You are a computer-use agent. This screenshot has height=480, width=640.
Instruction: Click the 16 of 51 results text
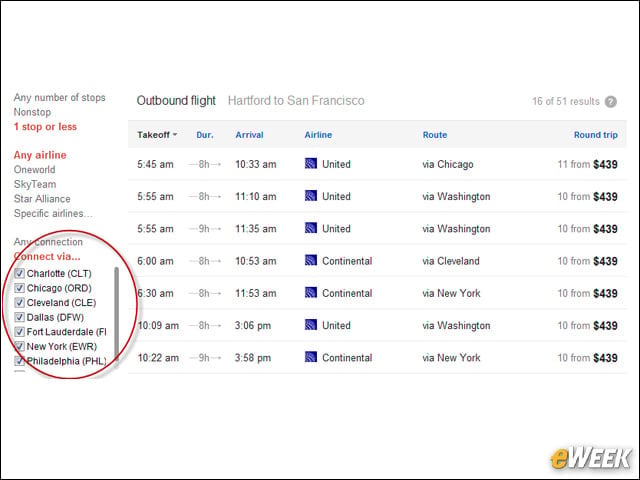[x=566, y=102]
